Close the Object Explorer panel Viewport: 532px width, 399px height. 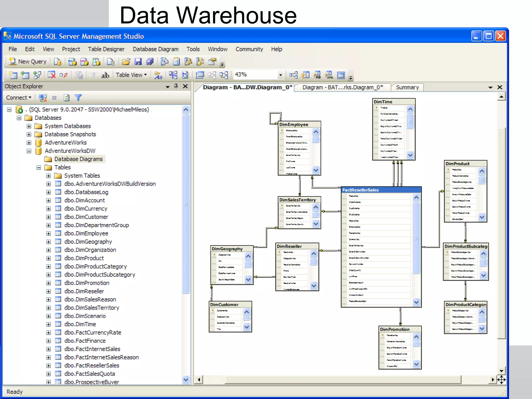185,86
